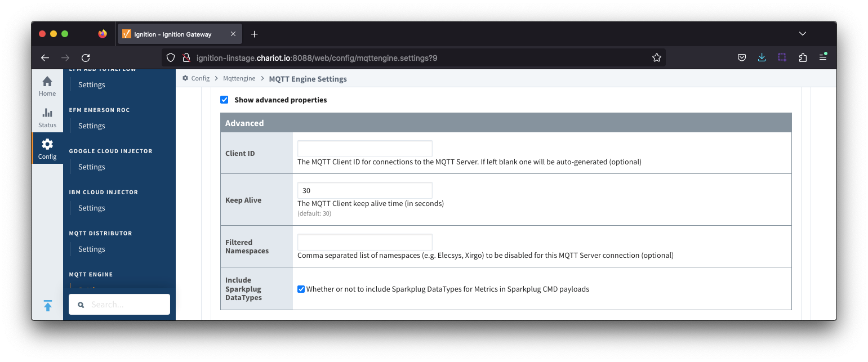Open the browser extensions puzzle icon

(x=803, y=57)
